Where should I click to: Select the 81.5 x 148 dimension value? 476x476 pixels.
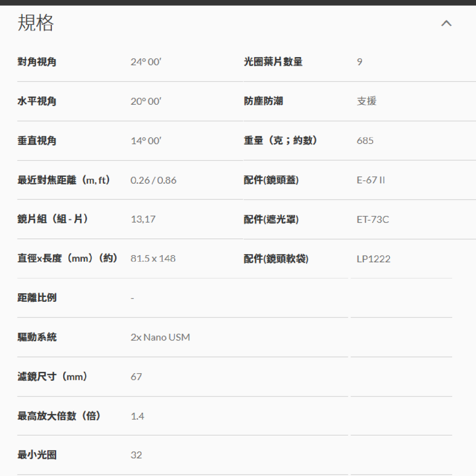(x=153, y=258)
